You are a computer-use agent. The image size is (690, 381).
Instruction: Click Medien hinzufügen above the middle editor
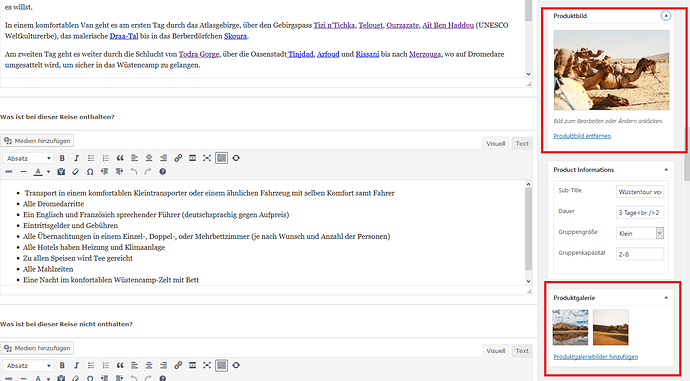[37, 141]
